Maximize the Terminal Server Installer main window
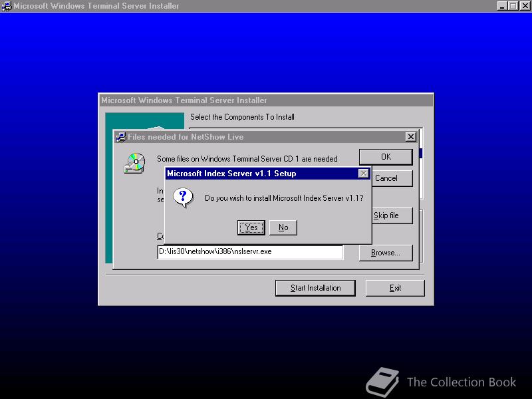The width and height of the screenshot is (532, 399). tap(513, 6)
